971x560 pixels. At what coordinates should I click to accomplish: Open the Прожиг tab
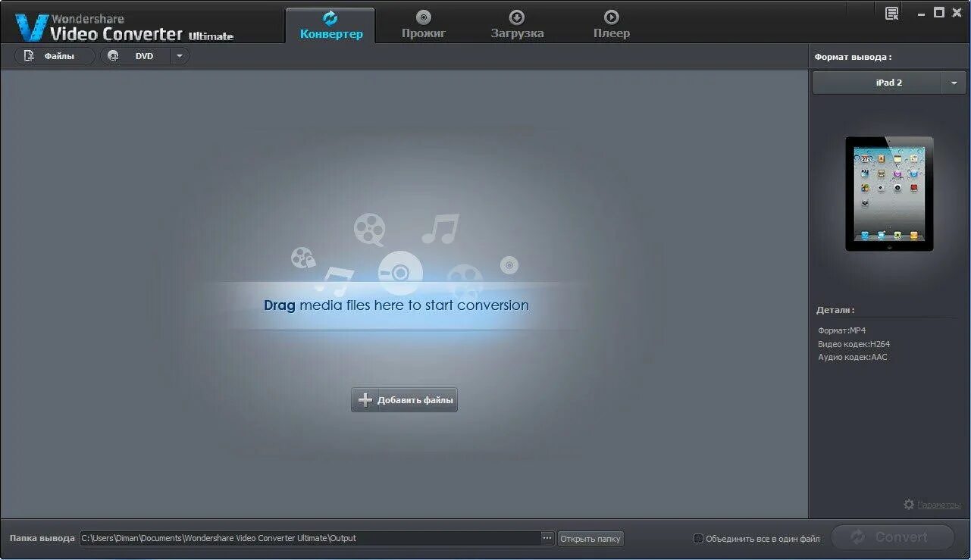pyautogui.click(x=424, y=26)
